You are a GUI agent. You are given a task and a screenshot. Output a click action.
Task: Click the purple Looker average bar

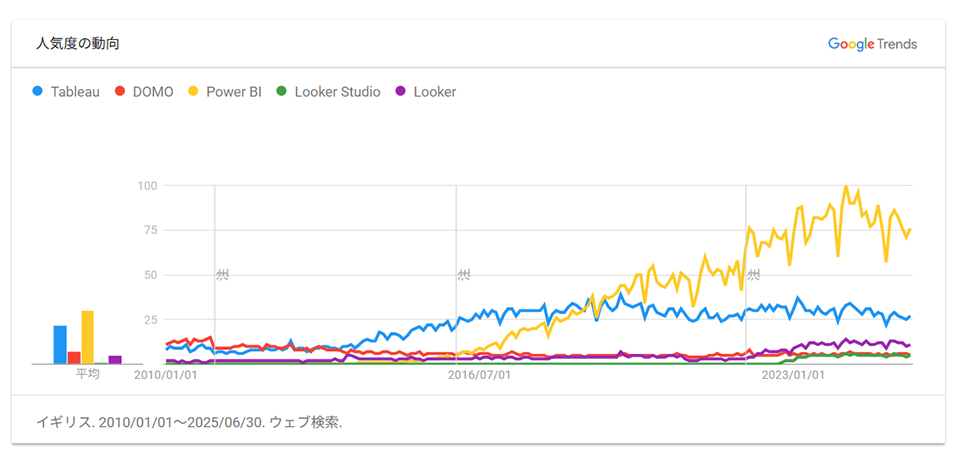tap(115, 360)
